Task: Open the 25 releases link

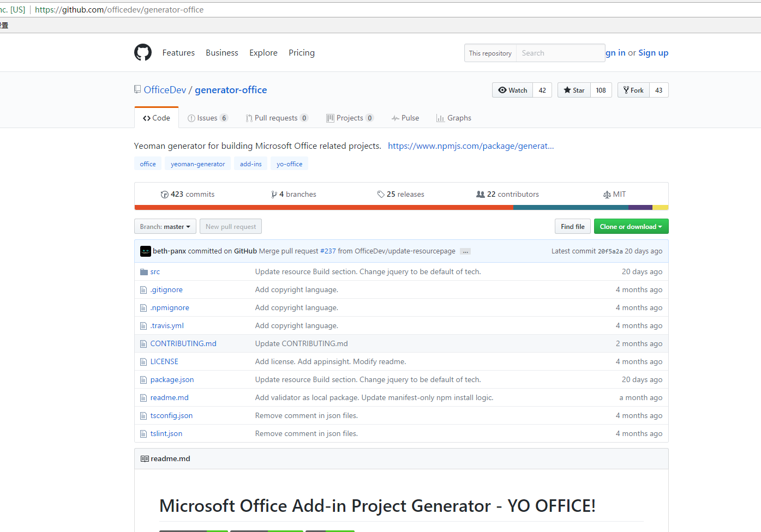Action: (400, 195)
